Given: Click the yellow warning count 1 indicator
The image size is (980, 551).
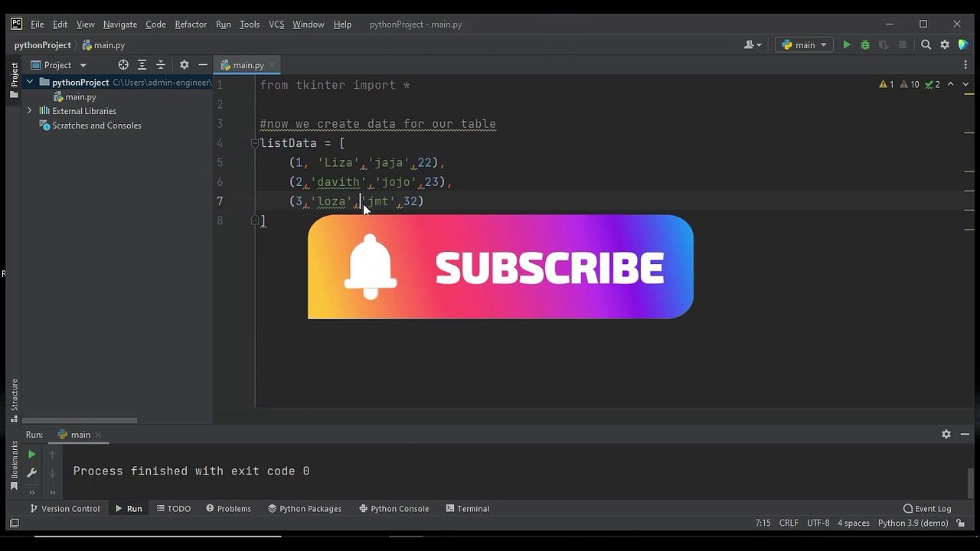Looking at the screenshot, I should click(887, 84).
